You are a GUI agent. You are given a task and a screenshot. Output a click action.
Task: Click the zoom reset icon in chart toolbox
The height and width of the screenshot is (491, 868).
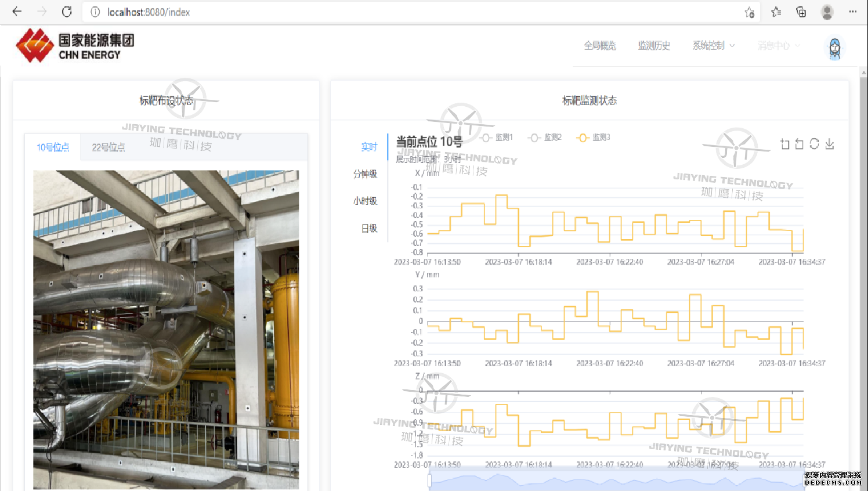click(800, 144)
